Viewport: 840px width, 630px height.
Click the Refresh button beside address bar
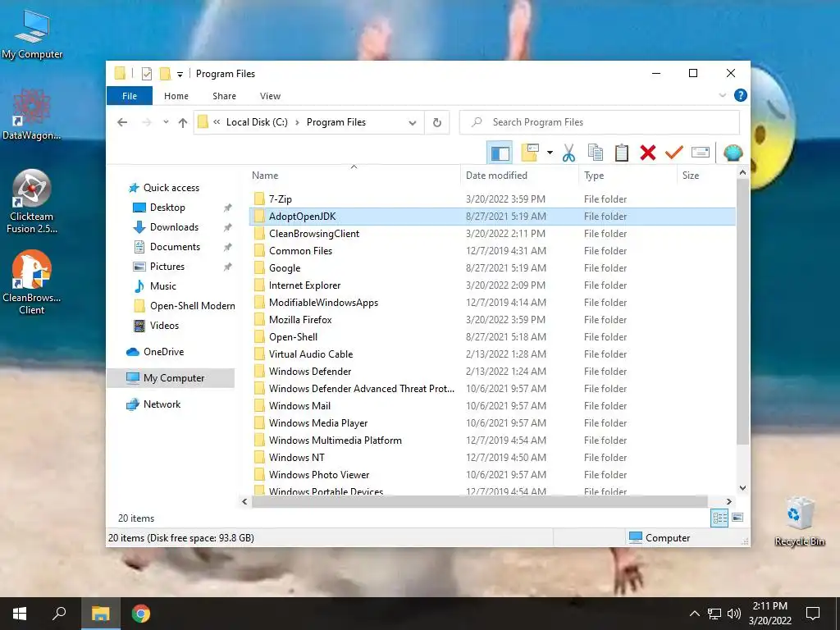click(x=437, y=123)
